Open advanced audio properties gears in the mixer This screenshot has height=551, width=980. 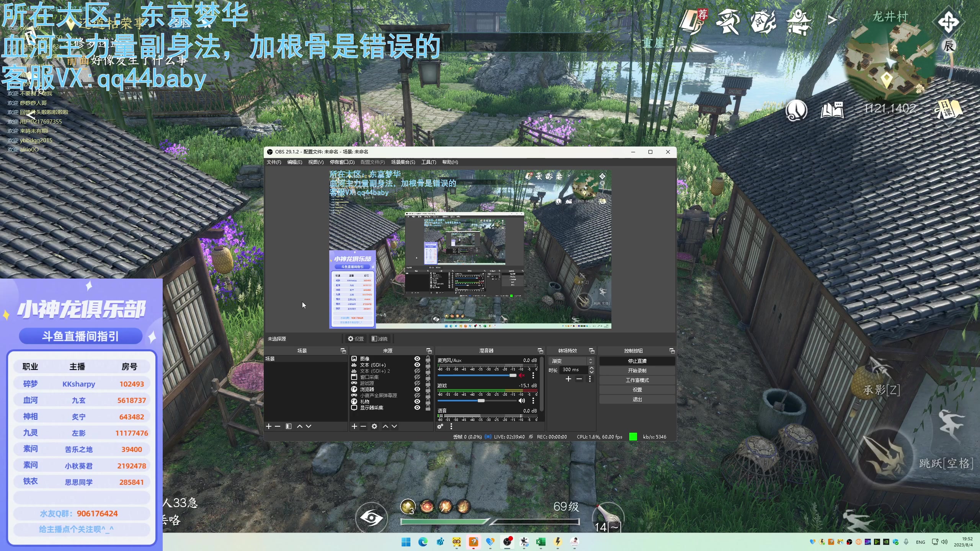(440, 426)
